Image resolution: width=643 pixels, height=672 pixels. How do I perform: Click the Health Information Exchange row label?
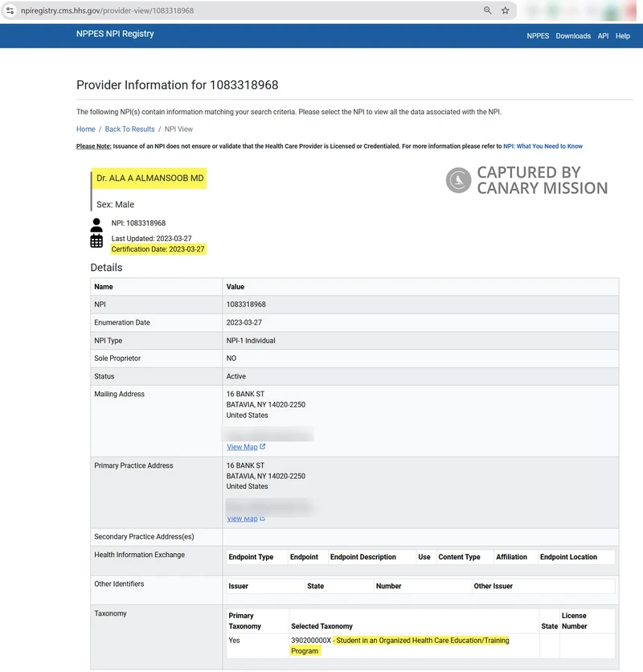139,555
